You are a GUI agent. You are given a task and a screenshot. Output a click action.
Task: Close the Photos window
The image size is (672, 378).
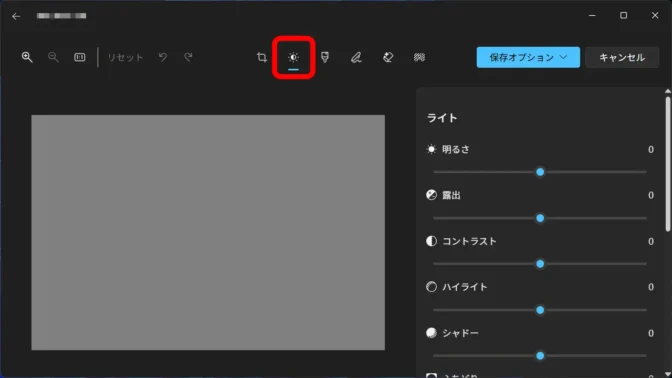(x=655, y=16)
